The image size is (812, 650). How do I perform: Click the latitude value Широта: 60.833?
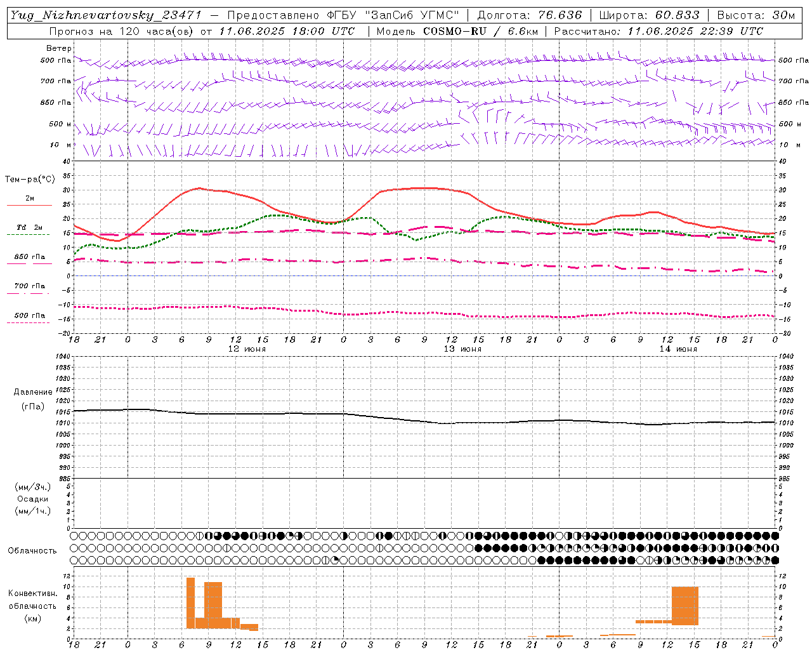[650, 15]
